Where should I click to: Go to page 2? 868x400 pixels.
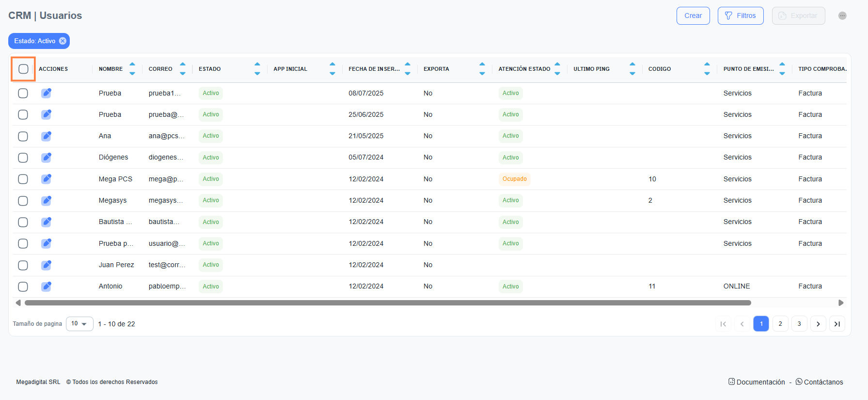click(780, 324)
